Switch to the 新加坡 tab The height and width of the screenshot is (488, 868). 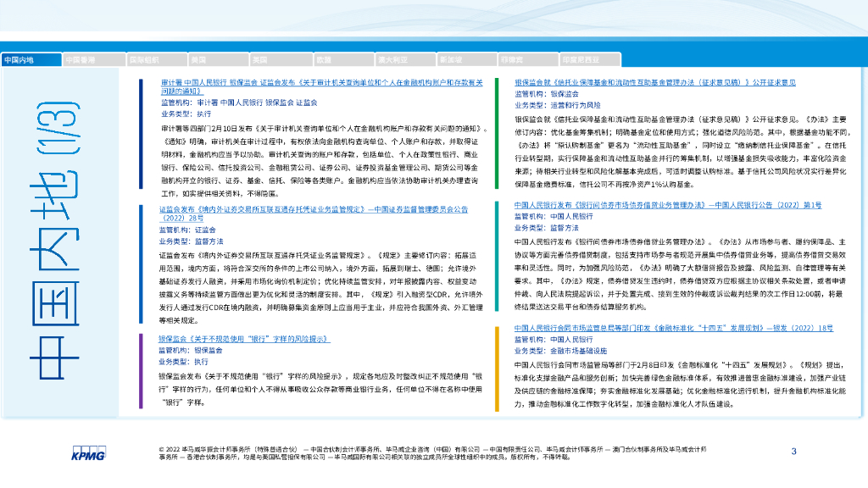[x=467, y=60]
